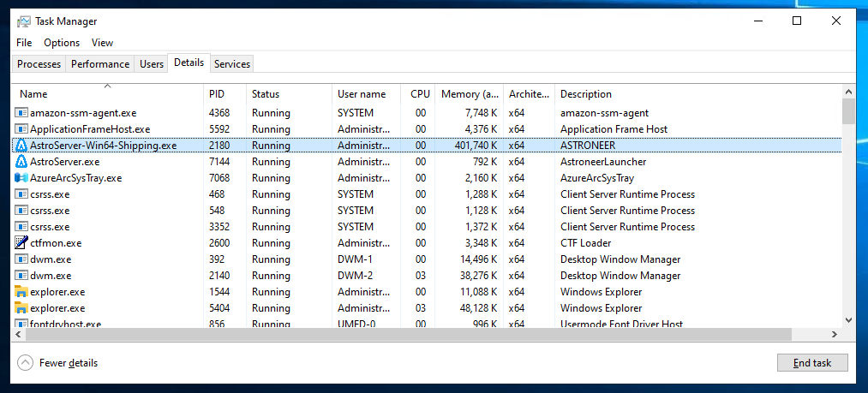Click the AstroServer.exe launcher icon
The image size is (868, 393).
[x=21, y=162]
